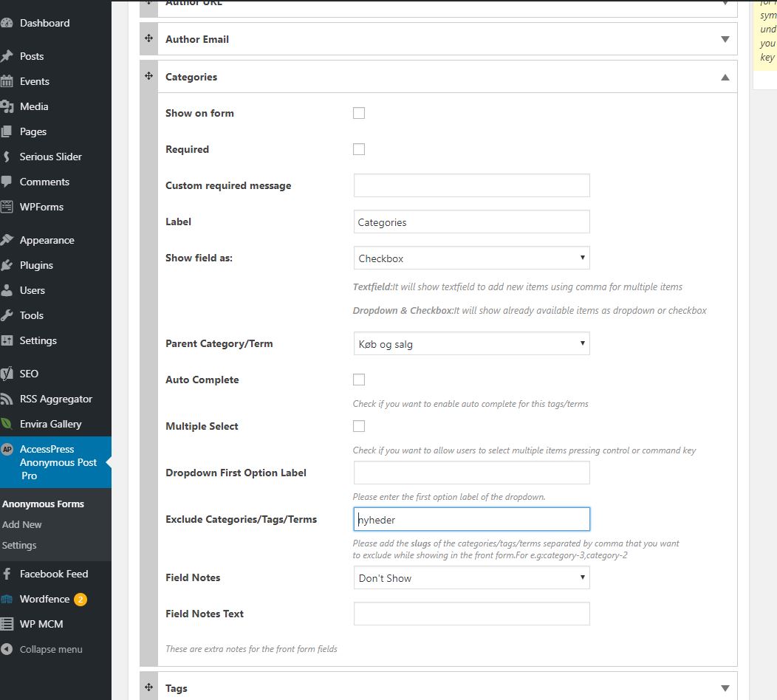
Task: Click the Field Notes Text input
Action: tap(472, 614)
